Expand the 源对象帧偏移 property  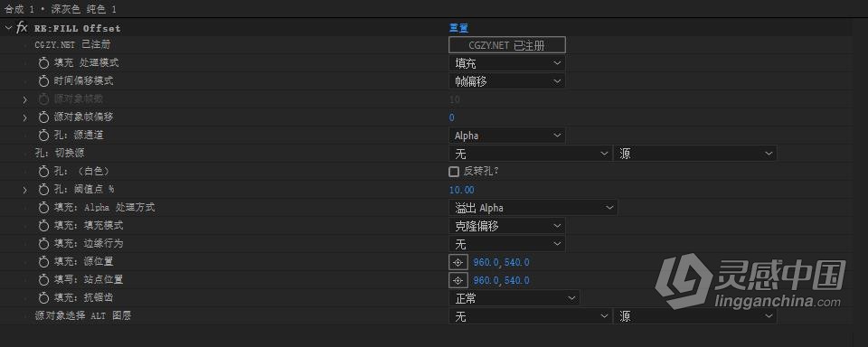click(x=24, y=117)
